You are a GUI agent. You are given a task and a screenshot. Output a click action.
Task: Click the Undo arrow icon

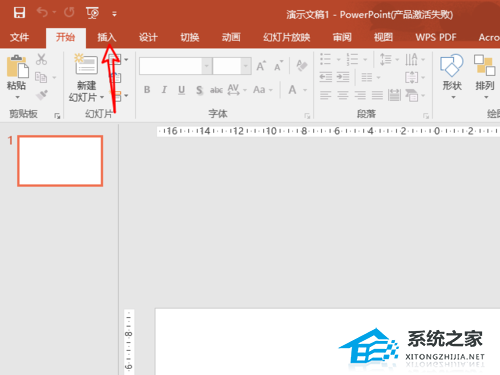(x=43, y=13)
